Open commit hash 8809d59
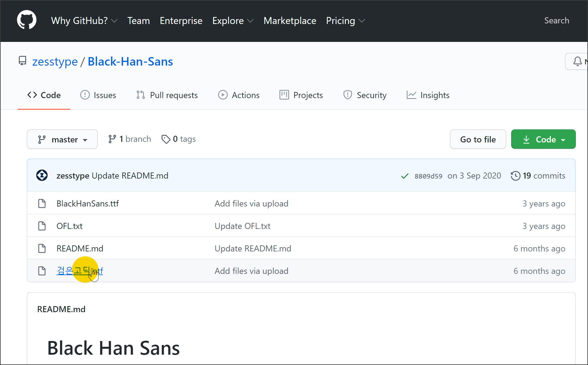Image resolution: width=588 pixels, height=365 pixels. pos(428,176)
